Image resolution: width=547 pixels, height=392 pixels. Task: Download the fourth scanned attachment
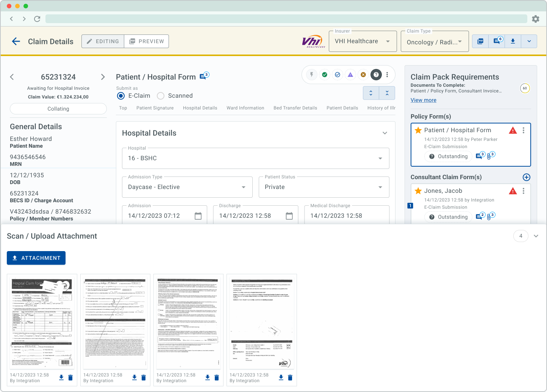[x=281, y=378]
